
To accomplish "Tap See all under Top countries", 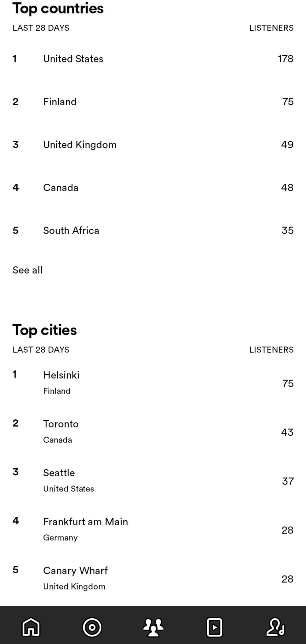I will point(28,270).
